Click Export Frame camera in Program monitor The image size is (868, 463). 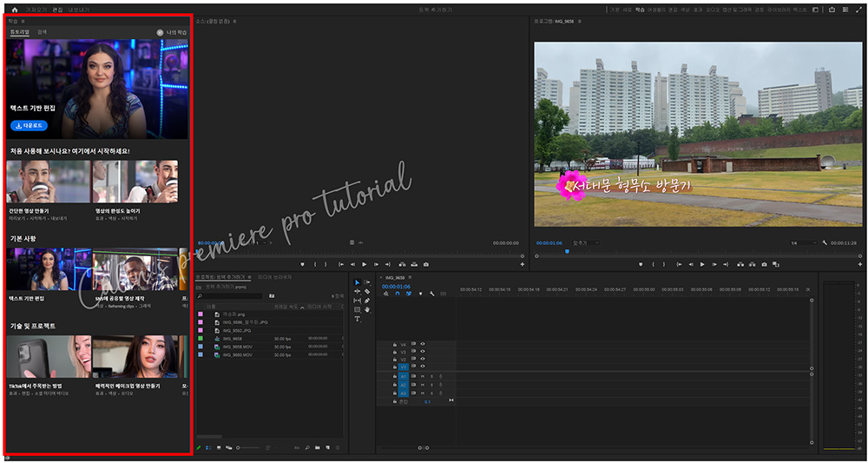click(x=764, y=264)
